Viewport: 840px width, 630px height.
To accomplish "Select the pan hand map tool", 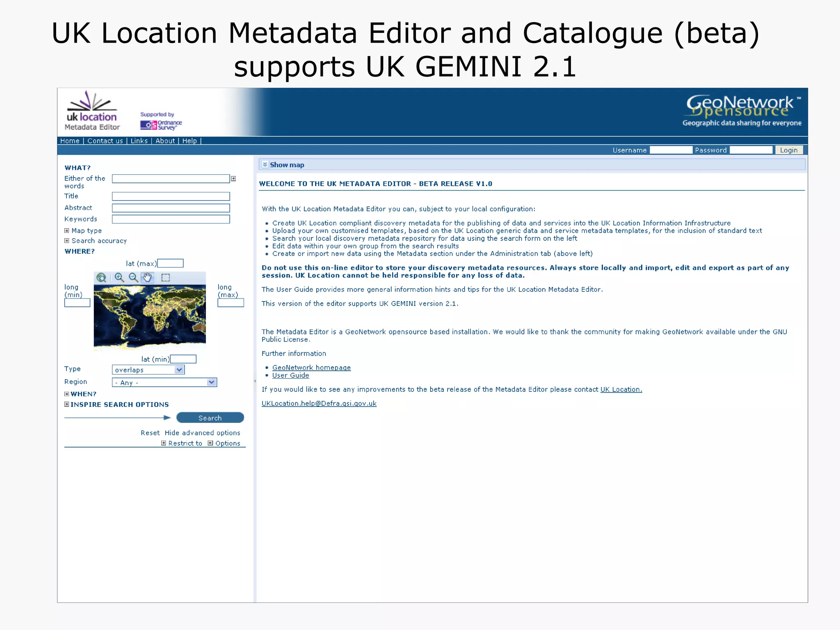I will pyautogui.click(x=148, y=278).
